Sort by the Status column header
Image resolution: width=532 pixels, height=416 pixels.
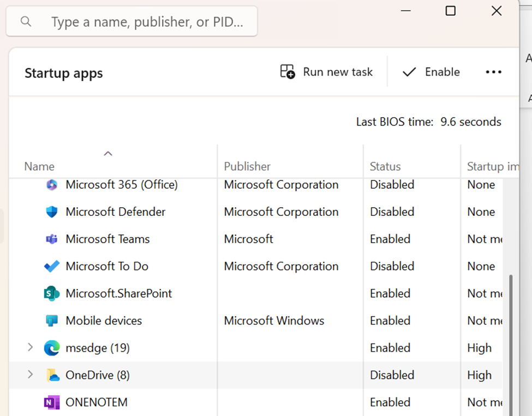pos(385,166)
